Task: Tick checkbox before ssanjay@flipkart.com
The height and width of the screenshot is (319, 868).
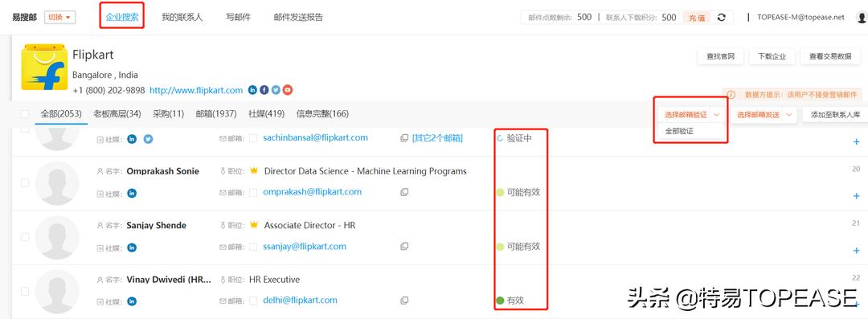Action: (253, 247)
